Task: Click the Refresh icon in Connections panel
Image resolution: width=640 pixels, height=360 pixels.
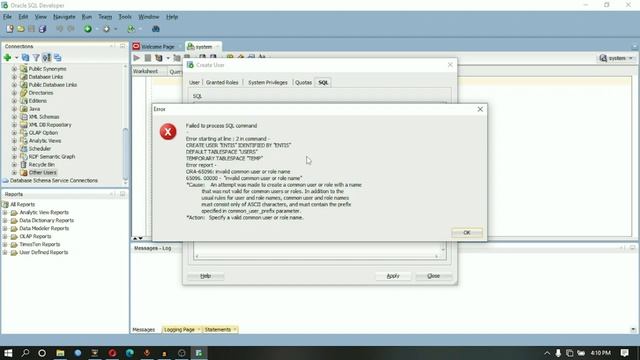Action: point(25,58)
